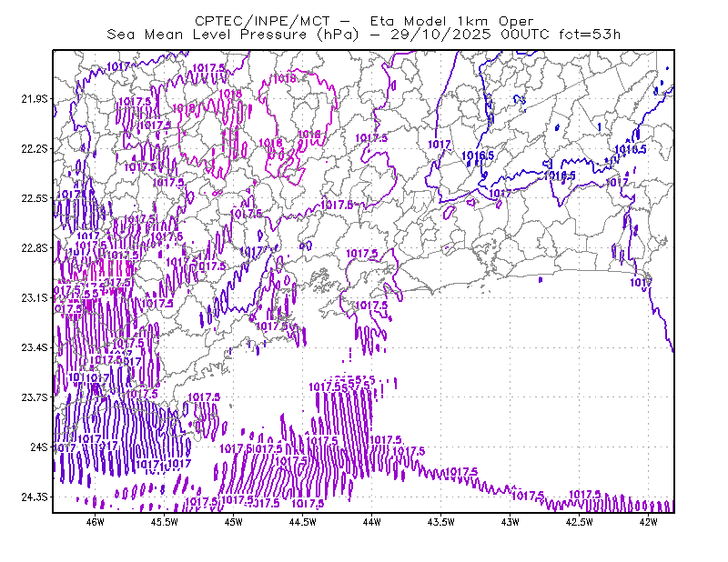Image resolution: width=728 pixels, height=562 pixels.
Task: Click the 42W longitude axis label
Action: coord(648,522)
